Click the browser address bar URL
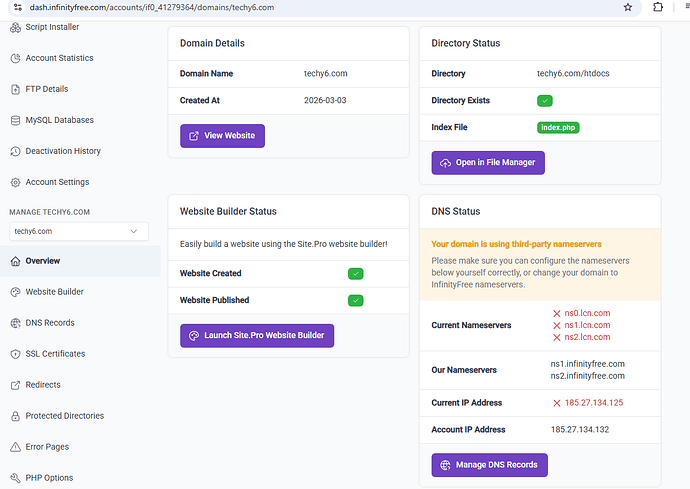This screenshot has height=489, width=690. pyautogui.click(x=150, y=7)
